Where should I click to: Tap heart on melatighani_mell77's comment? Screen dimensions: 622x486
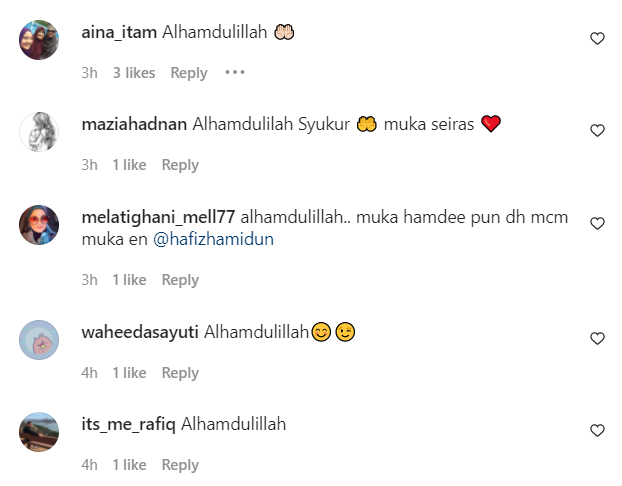(597, 224)
